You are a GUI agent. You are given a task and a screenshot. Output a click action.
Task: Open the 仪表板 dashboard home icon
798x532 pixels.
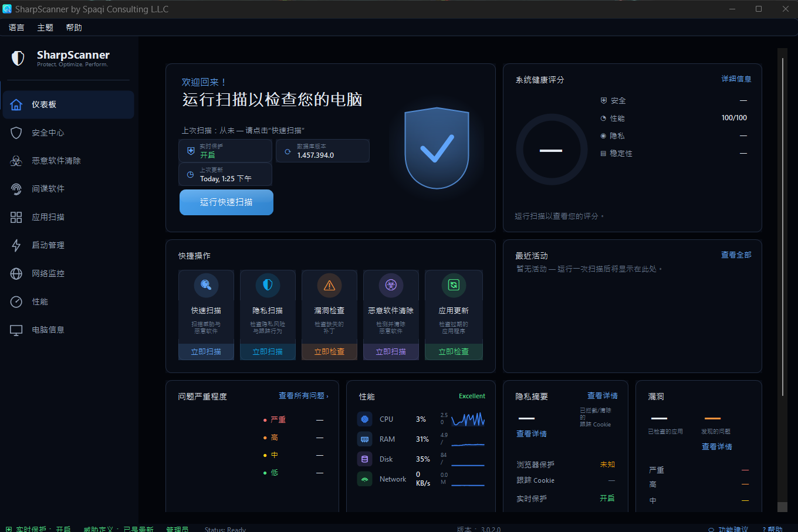click(16, 104)
